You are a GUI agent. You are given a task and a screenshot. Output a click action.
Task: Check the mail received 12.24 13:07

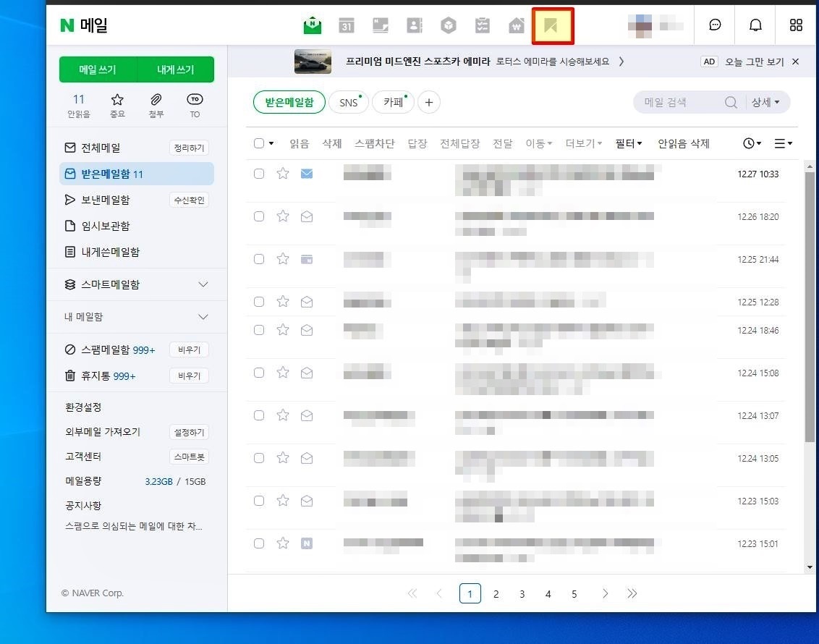tap(258, 416)
